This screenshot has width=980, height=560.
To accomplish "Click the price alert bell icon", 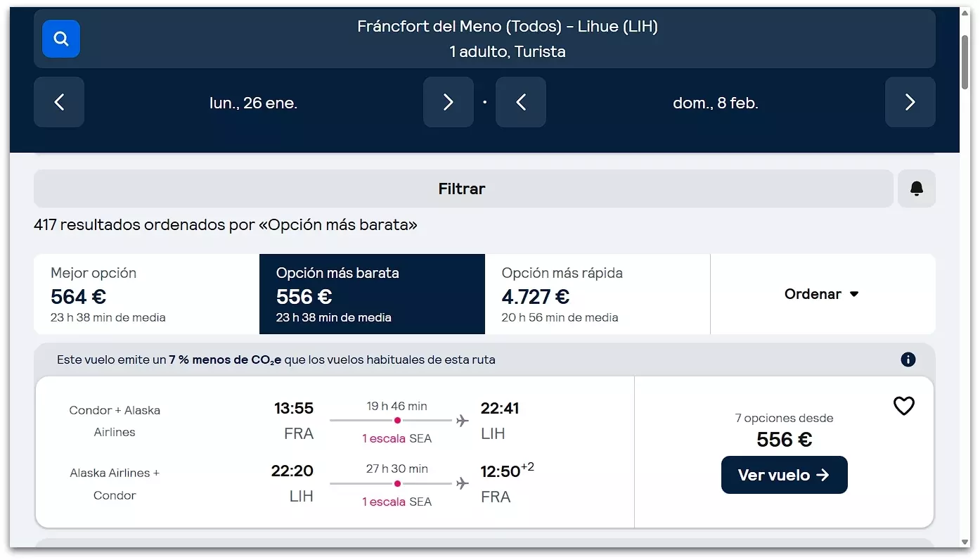I will [916, 189].
